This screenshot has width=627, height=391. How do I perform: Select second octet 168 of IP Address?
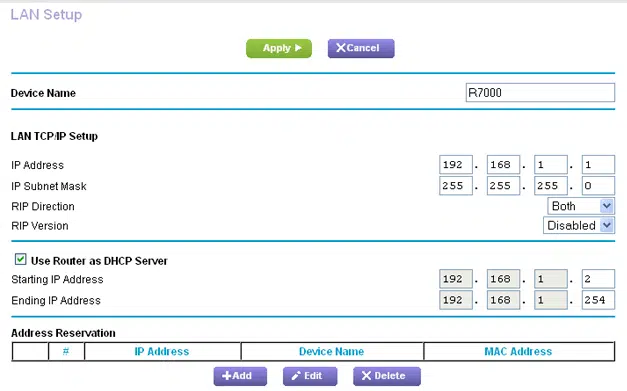pos(503,165)
